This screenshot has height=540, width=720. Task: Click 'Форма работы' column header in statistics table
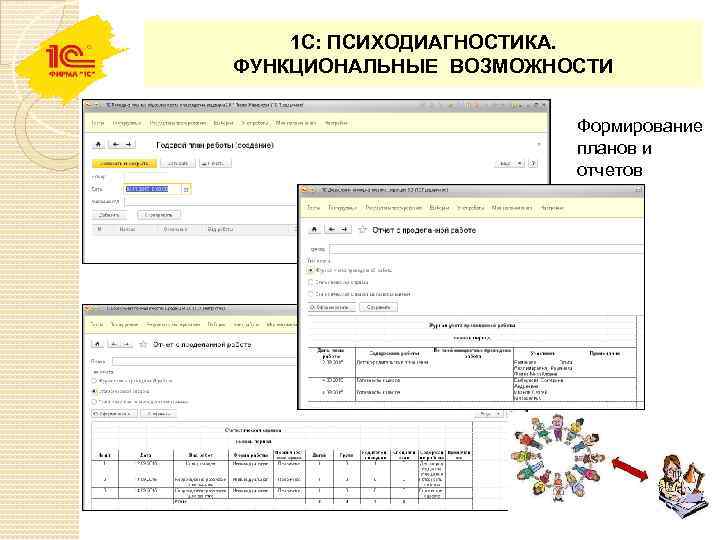pyautogui.click(x=250, y=455)
